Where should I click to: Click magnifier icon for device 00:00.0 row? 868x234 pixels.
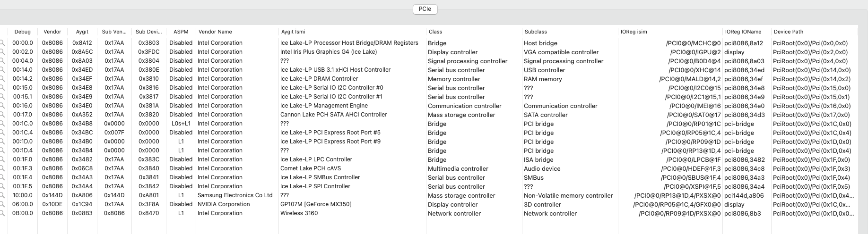click(x=2, y=43)
